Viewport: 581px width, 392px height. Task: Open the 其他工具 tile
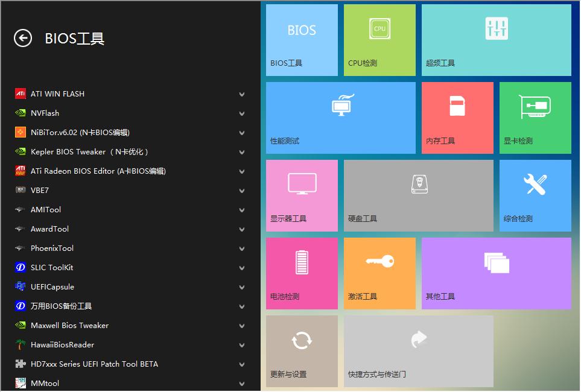496,273
